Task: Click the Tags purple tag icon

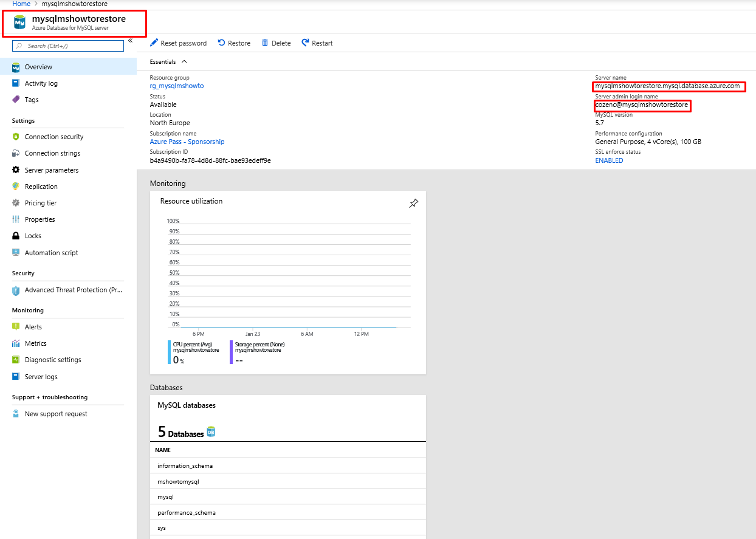Action: point(16,100)
